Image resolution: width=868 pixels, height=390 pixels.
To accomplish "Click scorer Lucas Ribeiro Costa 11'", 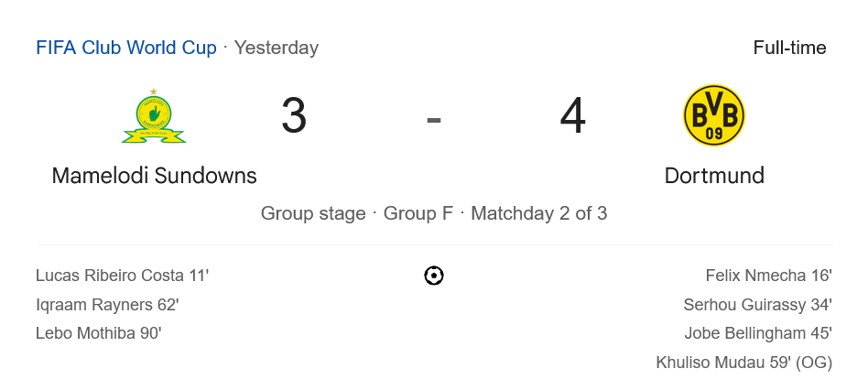I will coord(123,276).
